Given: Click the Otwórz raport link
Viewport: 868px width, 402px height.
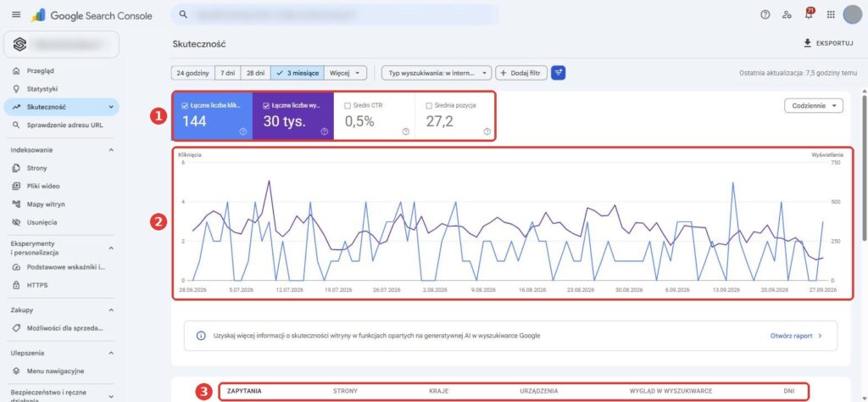Looking at the screenshot, I should click(x=796, y=336).
